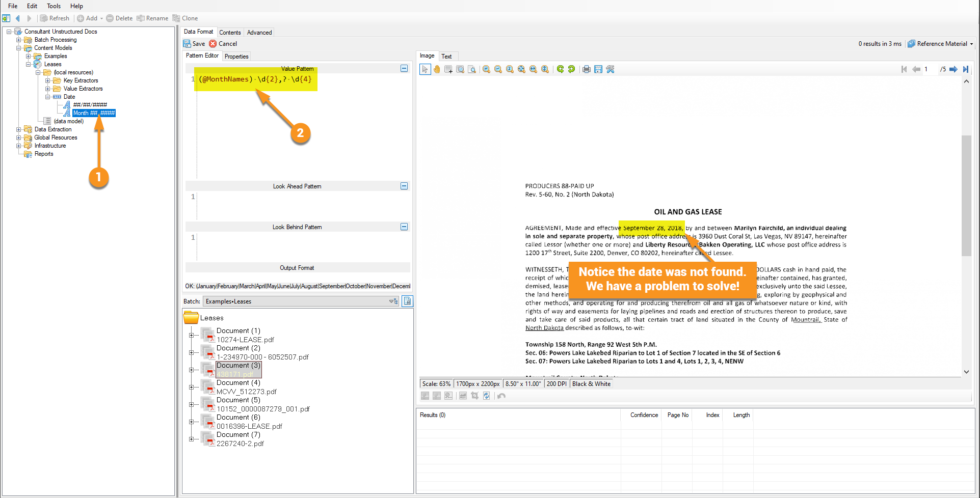
Task: Save the image with the disk icon
Action: point(598,69)
